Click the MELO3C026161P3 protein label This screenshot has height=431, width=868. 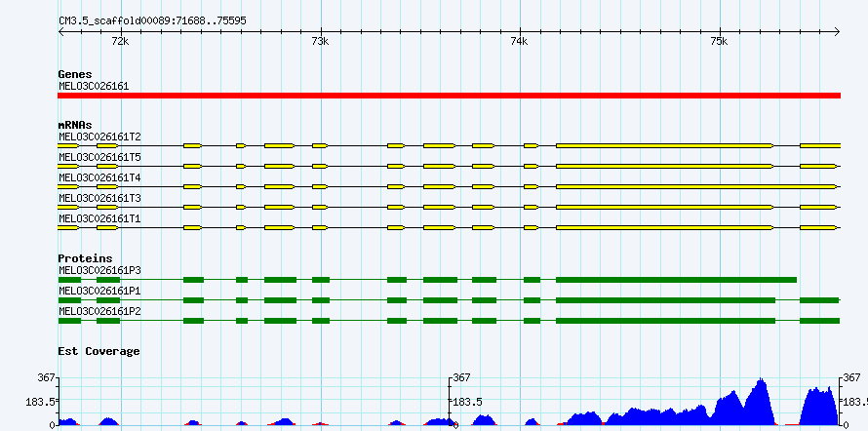pyautogui.click(x=99, y=270)
